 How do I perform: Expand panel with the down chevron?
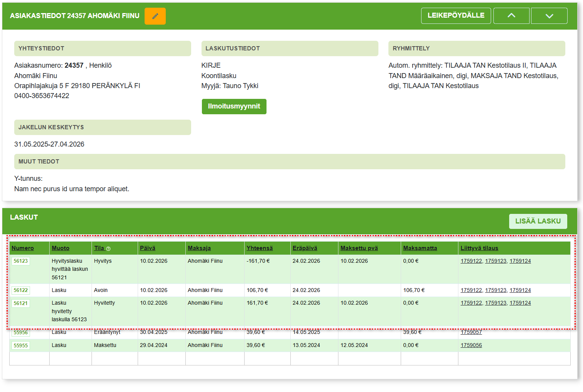click(549, 16)
